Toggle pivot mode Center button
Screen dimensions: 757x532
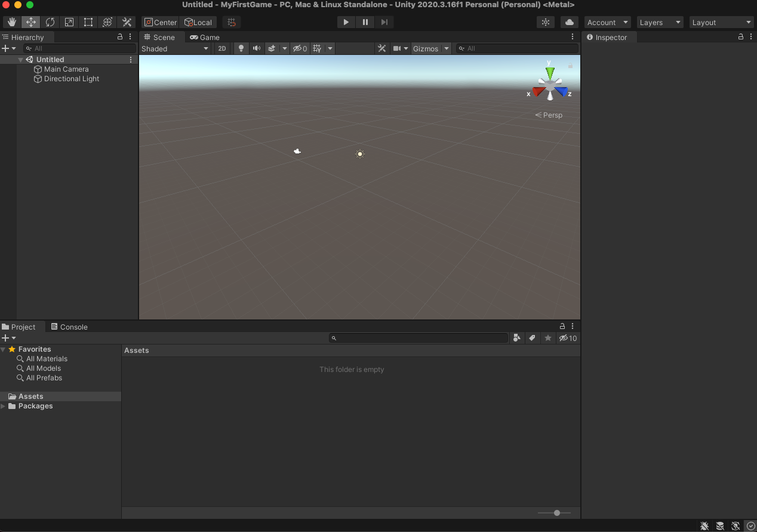pos(160,22)
